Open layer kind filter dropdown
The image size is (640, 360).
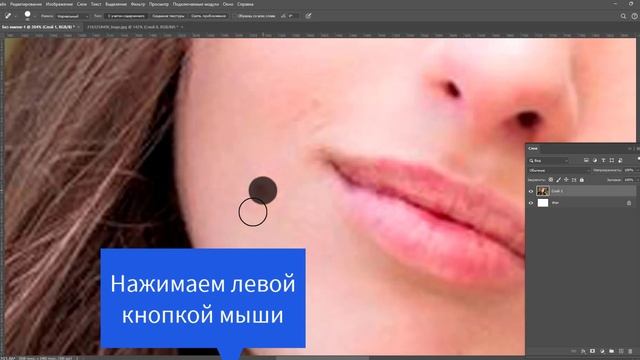[548, 160]
